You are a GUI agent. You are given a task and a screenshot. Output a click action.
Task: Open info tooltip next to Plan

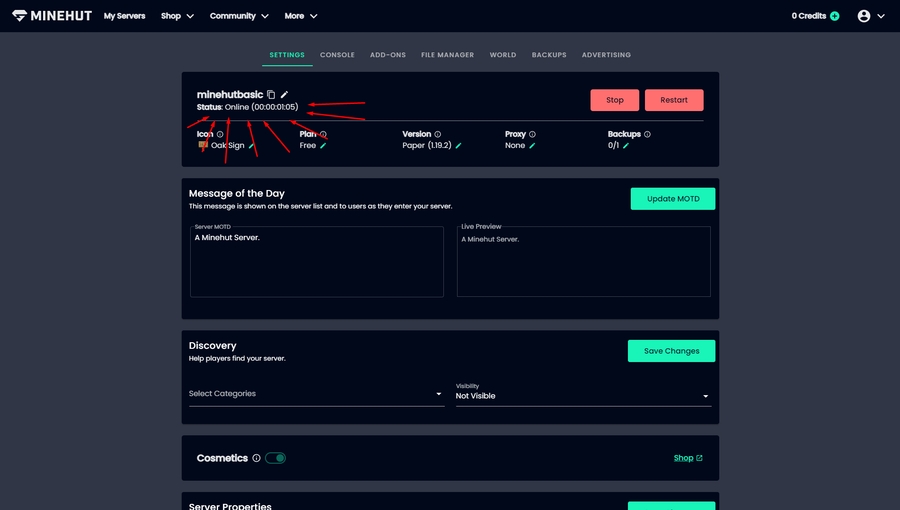pos(323,134)
